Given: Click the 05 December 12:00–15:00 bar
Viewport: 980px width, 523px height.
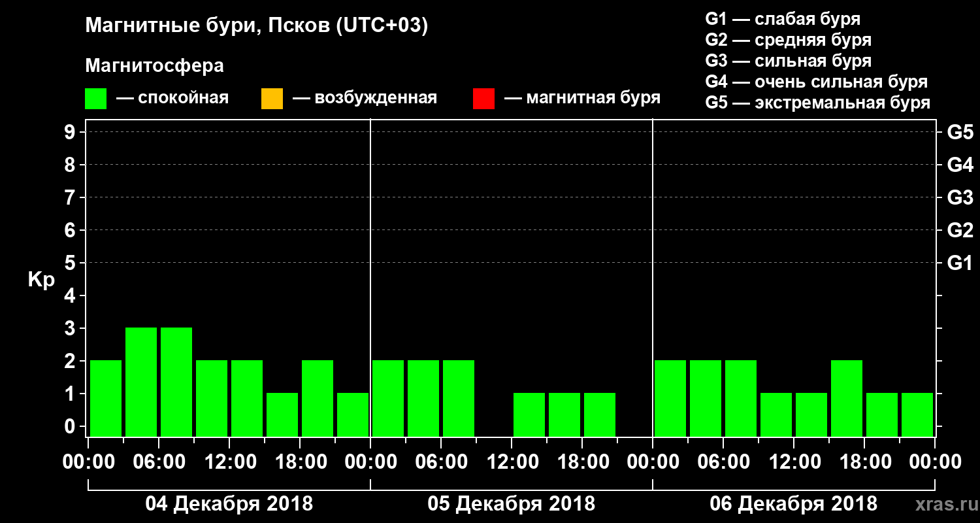Looking at the screenshot, I should pyautogui.click(x=529, y=414).
